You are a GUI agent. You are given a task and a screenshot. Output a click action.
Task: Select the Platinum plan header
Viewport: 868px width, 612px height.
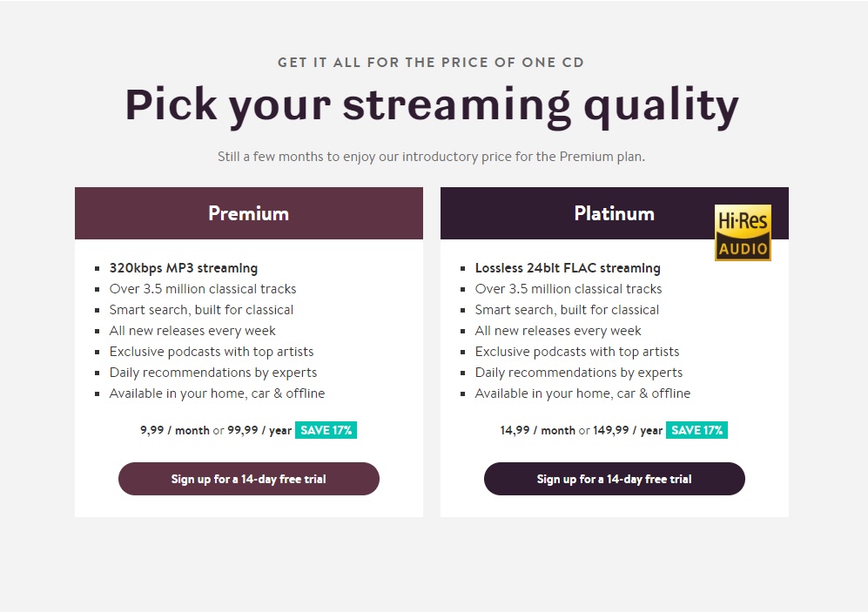614,213
